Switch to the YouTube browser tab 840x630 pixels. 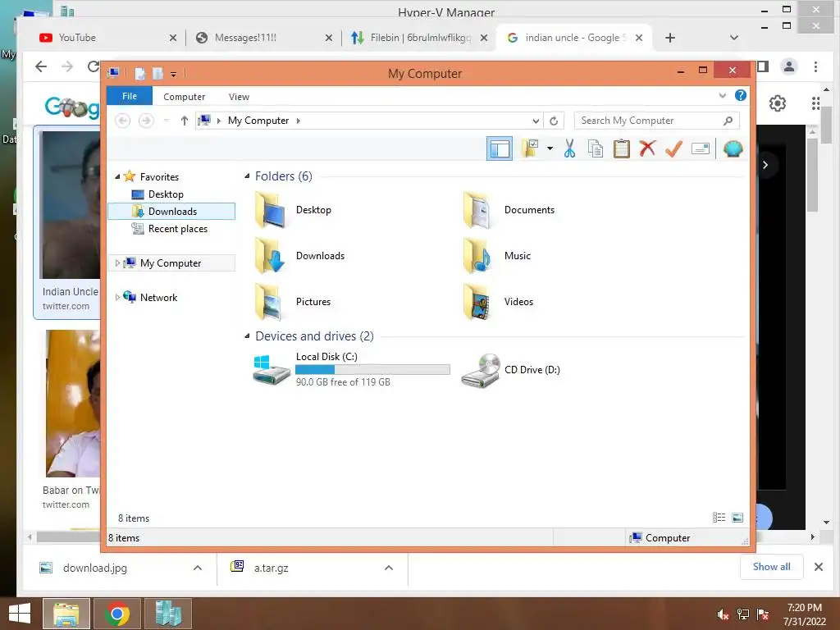(x=104, y=38)
